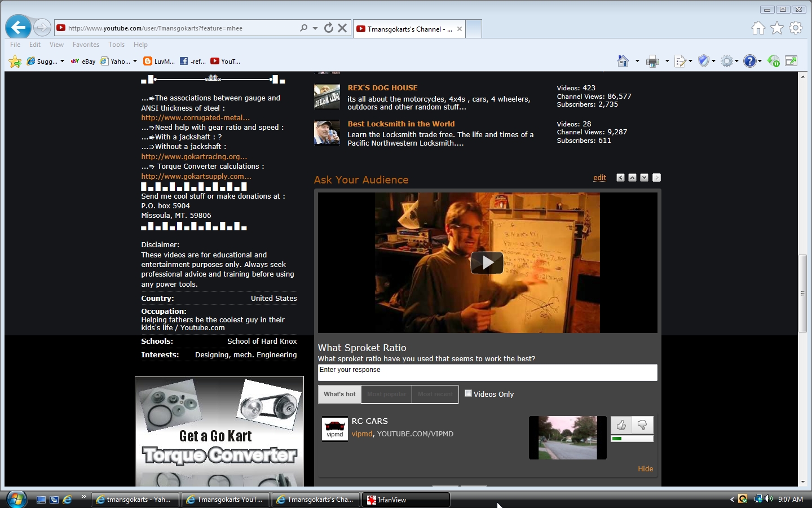Click the command bar Home icon
Image resolution: width=812 pixels, height=508 pixels.
point(623,61)
